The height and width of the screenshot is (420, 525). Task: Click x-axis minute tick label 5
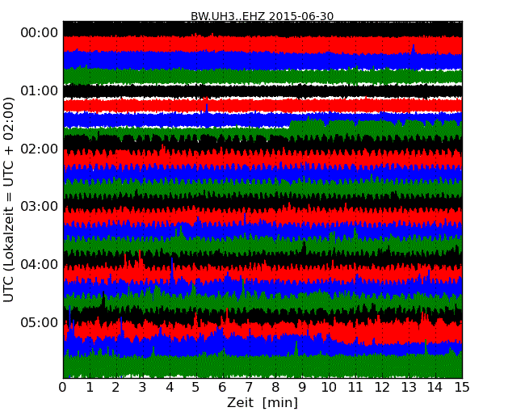196,387
